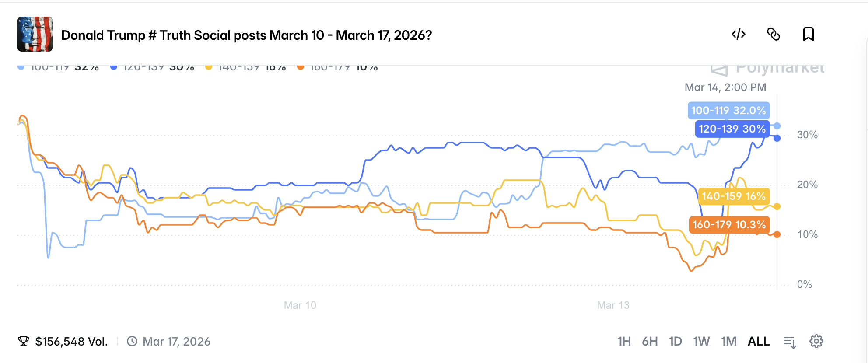This screenshot has width=868, height=363.
Task: Bookmark this market
Action: point(808,34)
